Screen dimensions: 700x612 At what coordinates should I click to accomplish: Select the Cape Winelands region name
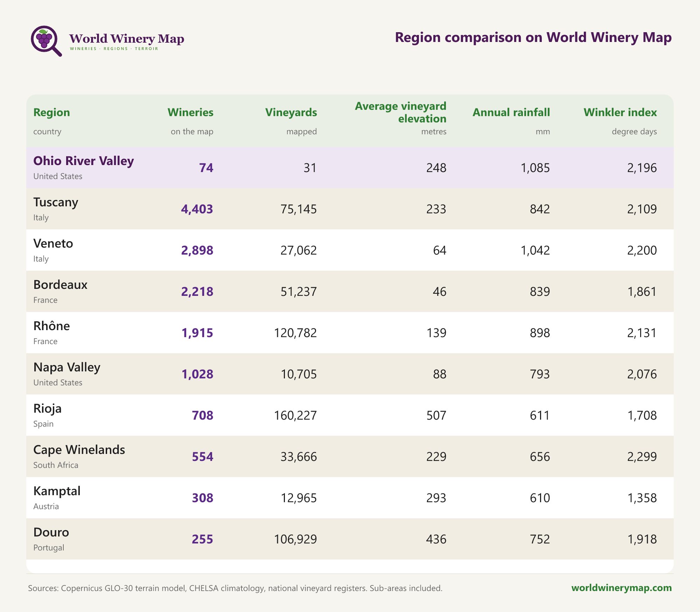coord(79,450)
